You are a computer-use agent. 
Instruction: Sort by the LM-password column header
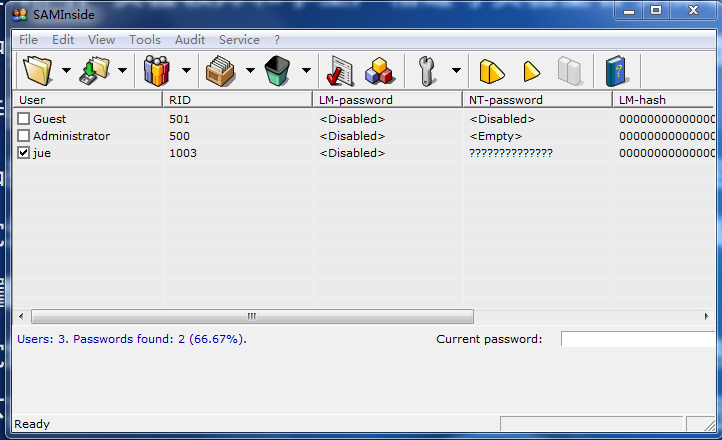click(388, 100)
